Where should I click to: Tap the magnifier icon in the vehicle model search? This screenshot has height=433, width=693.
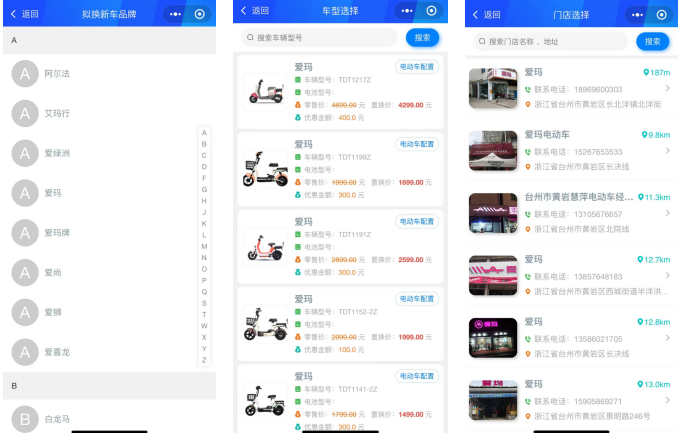click(x=250, y=38)
